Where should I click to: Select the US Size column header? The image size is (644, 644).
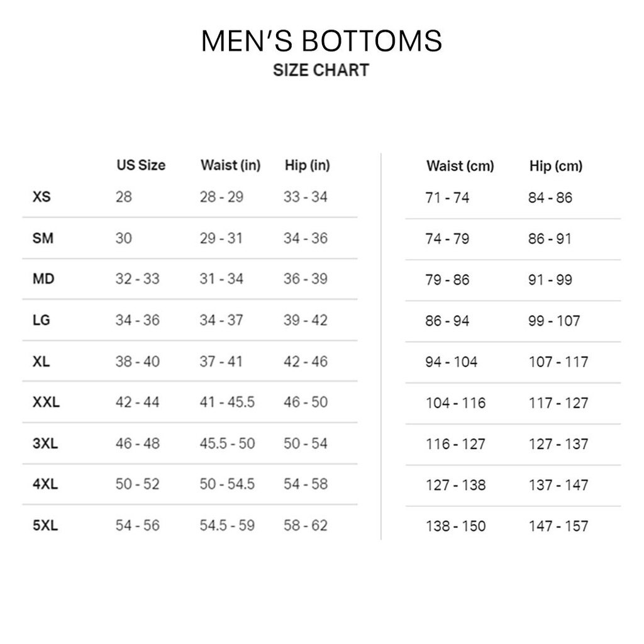click(x=141, y=165)
